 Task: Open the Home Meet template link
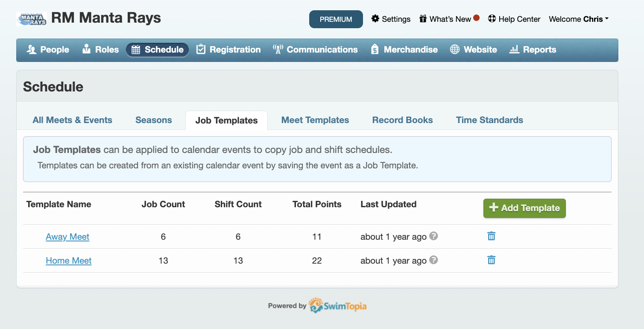(68, 260)
